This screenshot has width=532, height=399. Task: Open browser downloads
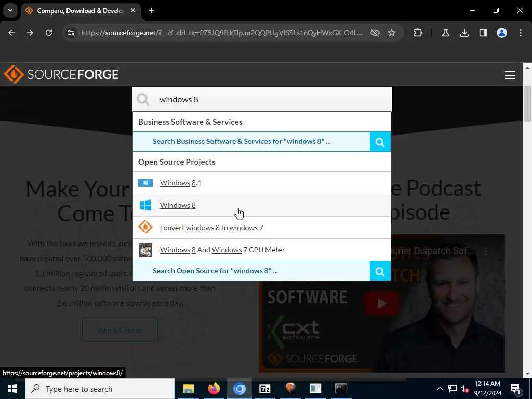(464, 33)
